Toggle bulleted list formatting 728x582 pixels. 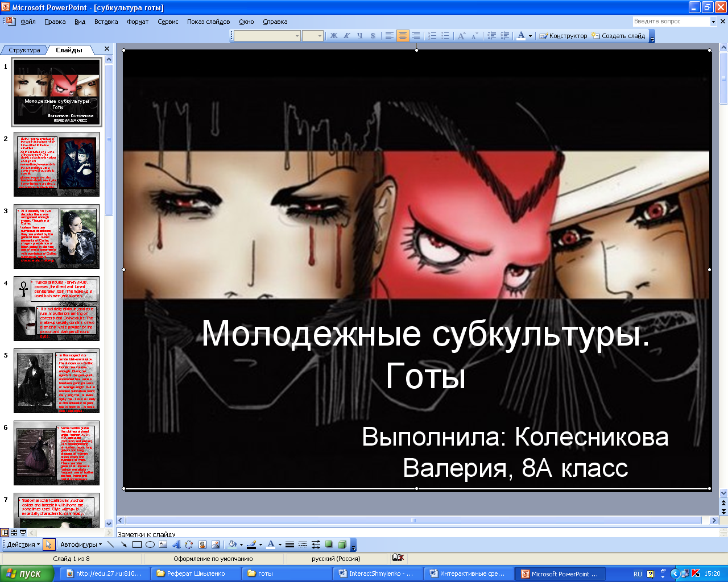point(445,36)
